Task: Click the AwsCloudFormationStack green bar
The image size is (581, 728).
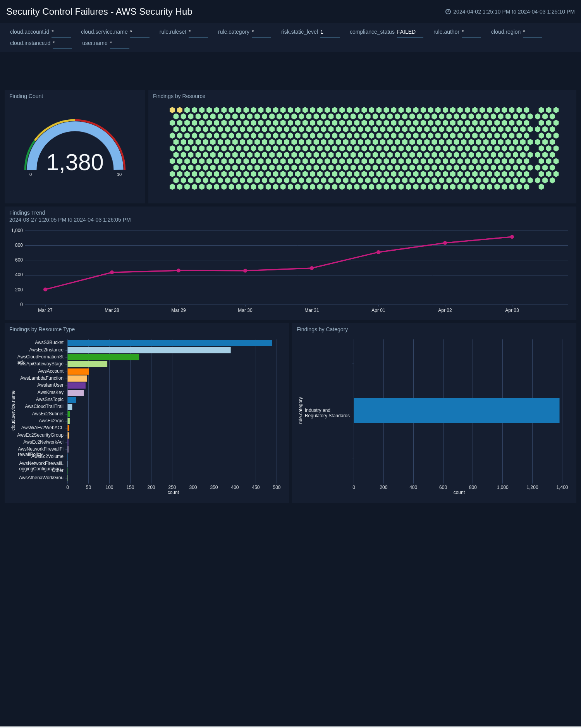Action: click(103, 357)
